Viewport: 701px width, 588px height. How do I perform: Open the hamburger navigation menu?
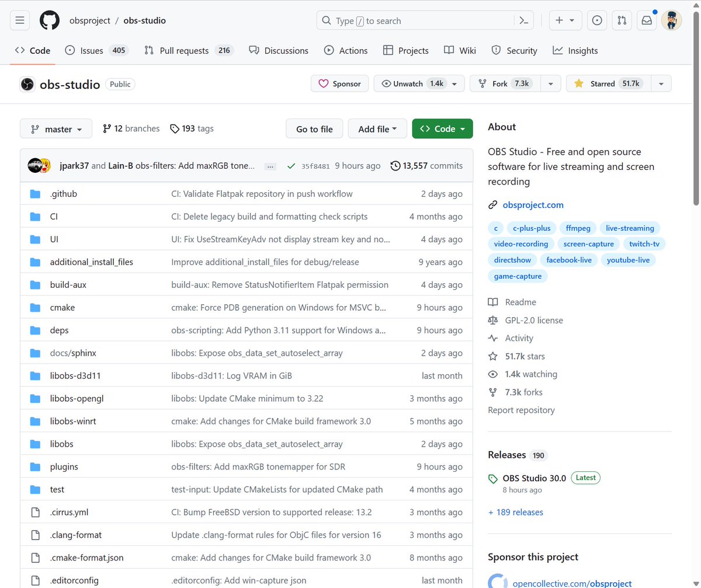pyautogui.click(x=19, y=20)
